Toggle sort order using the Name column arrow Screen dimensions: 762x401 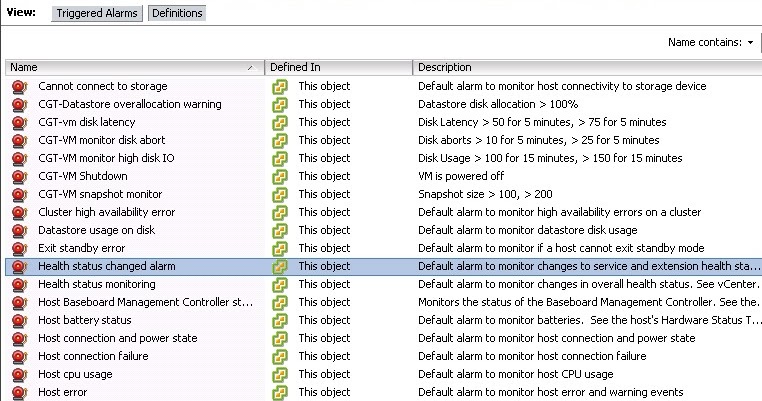(x=251, y=68)
